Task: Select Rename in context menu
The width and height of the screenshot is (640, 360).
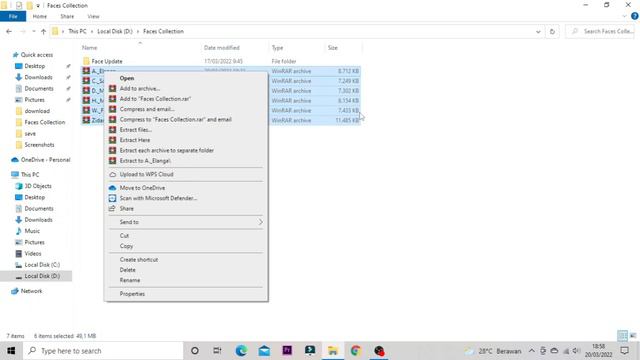Action: tap(130, 280)
